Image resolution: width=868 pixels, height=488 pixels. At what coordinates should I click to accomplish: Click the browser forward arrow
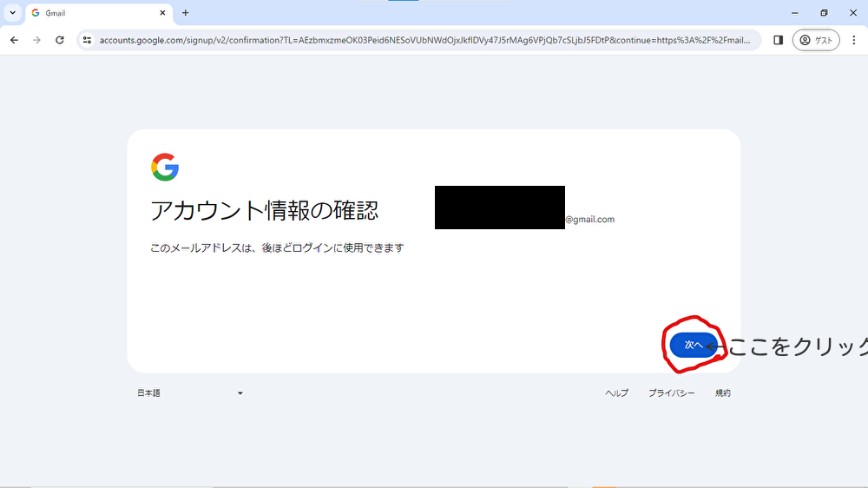[36, 40]
